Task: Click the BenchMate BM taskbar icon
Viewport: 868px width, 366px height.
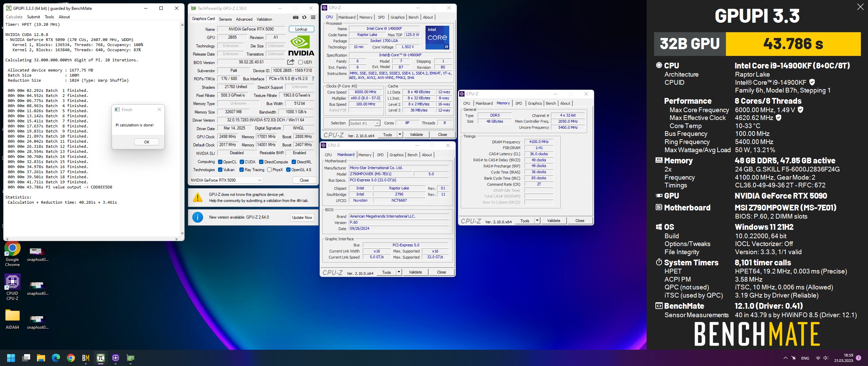Action: (x=86, y=358)
